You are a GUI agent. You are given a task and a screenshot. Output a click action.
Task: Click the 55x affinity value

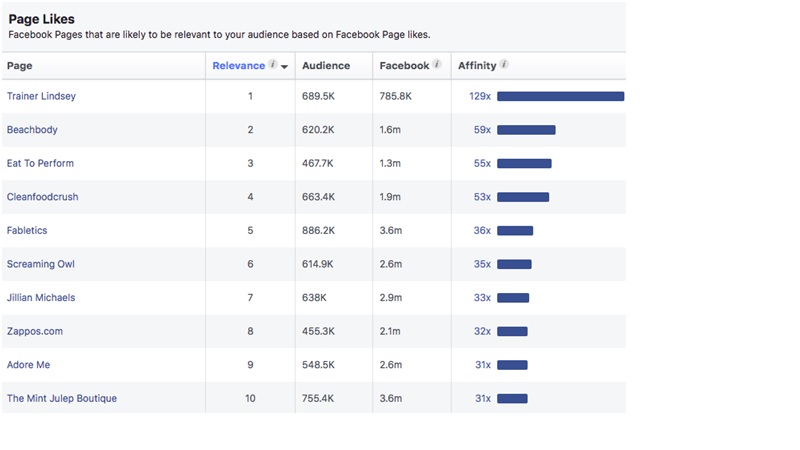(482, 163)
